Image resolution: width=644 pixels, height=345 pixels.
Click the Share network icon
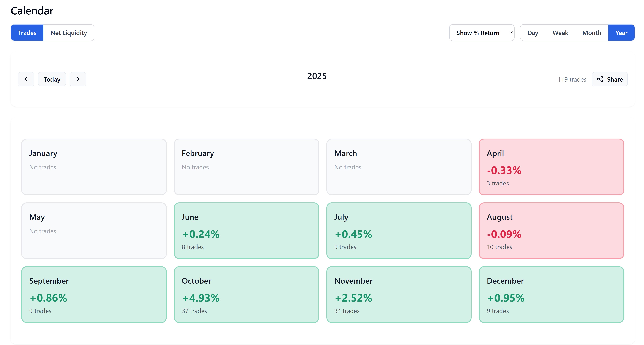coord(600,79)
